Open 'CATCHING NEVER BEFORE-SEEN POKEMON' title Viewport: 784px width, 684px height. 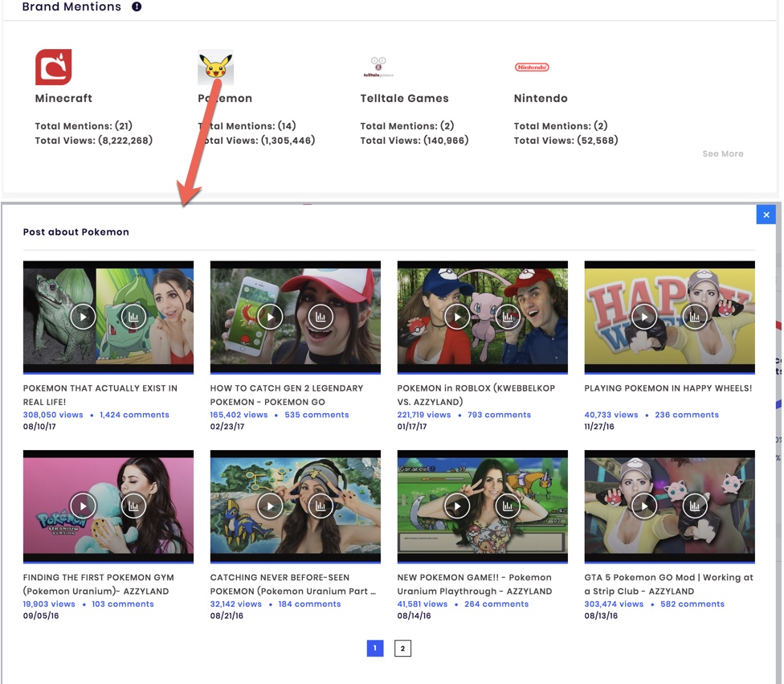point(293,584)
